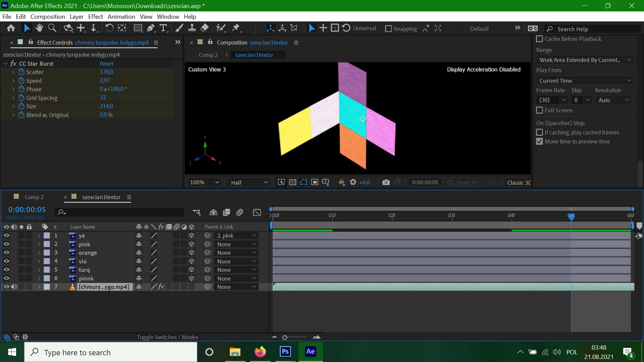Click the Take Snapshot camera icon
This screenshot has height=362, width=644.
(x=386, y=182)
